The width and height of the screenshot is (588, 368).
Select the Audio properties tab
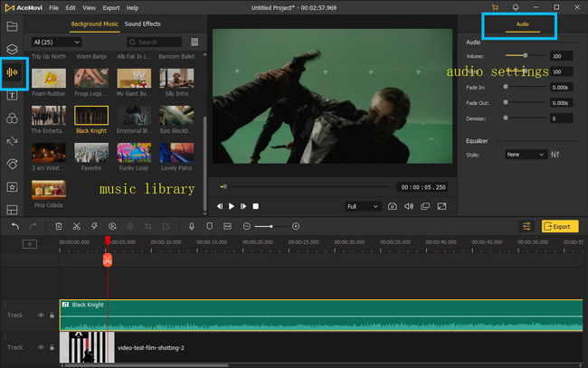522,24
